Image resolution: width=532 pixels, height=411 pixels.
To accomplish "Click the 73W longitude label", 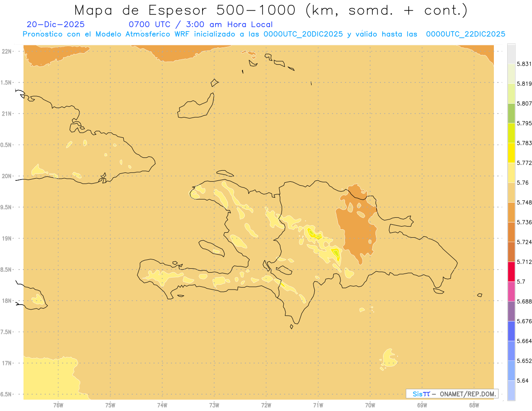I will pyautogui.click(x=214, y=405).
